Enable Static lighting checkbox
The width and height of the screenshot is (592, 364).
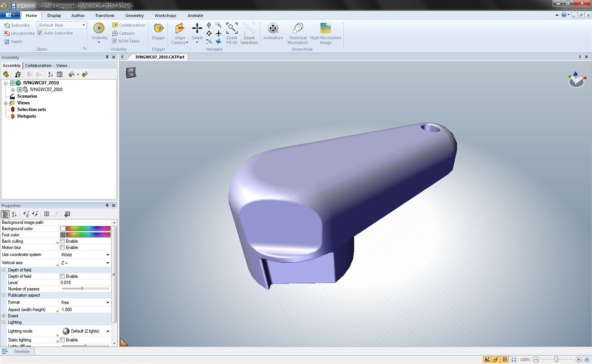[x=62, y=340]
